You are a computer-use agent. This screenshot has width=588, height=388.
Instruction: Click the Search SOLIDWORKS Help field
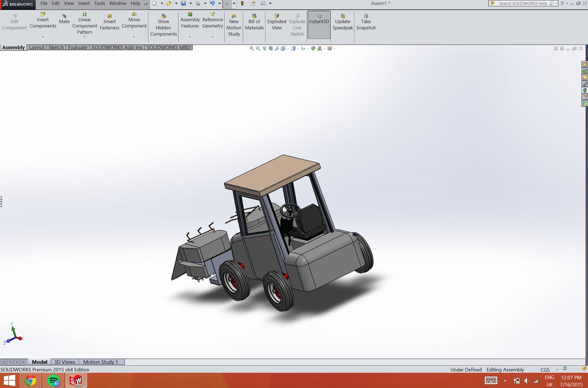(x=523, y=3)
